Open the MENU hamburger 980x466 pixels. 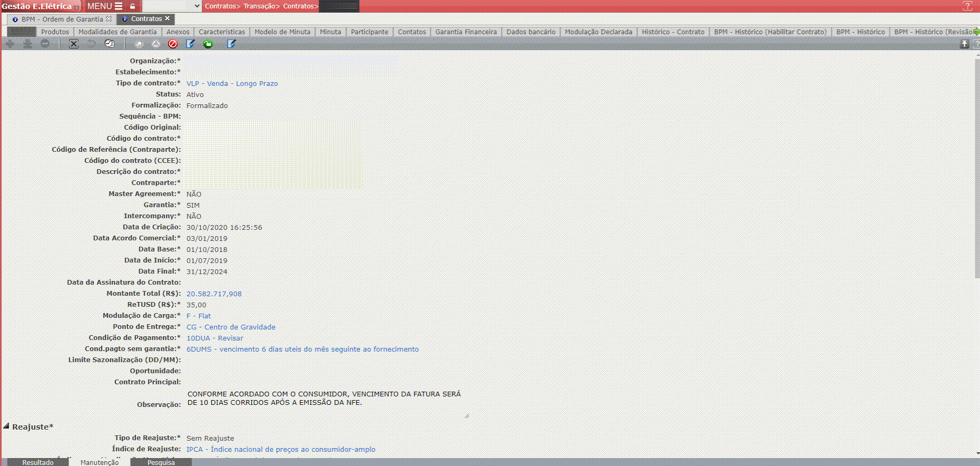104,6
